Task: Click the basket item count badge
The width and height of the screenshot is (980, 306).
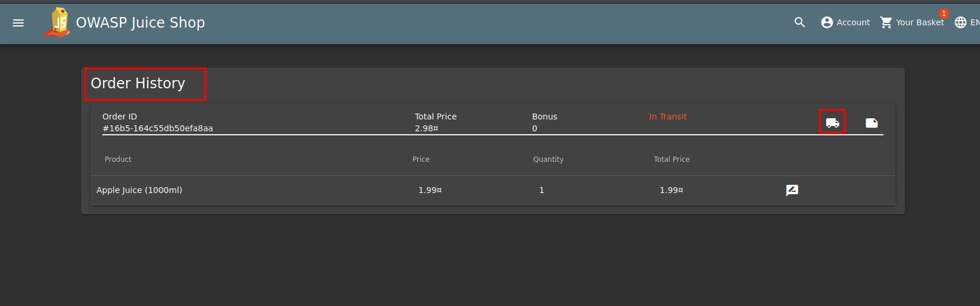Action: pos(944,14)
